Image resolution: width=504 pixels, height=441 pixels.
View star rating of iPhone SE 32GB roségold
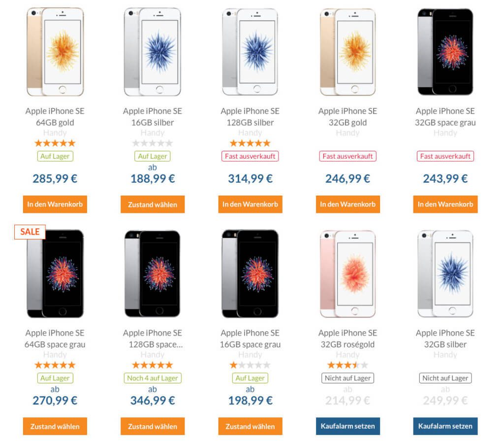(x=348, y=365)
